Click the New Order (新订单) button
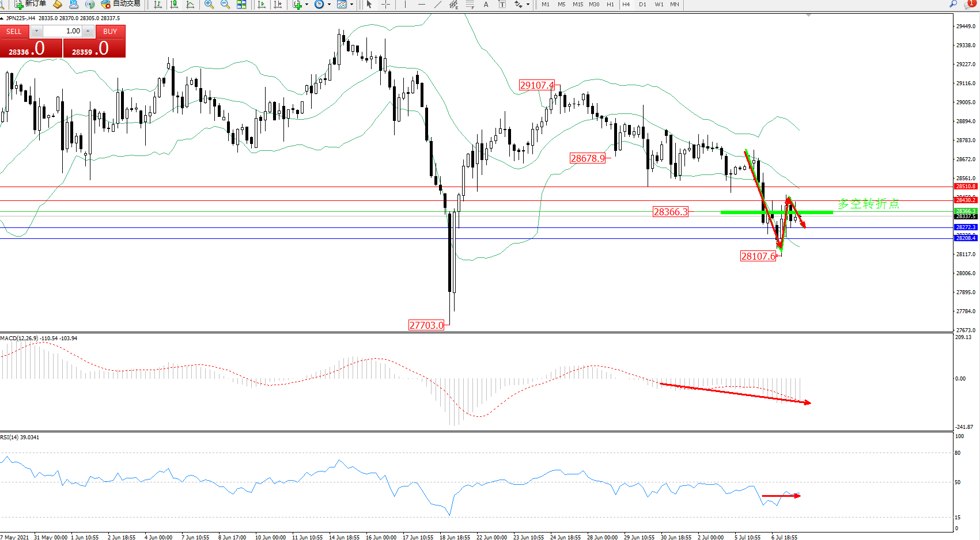This screenshot has width=980, height=540. tap(30, 4)
